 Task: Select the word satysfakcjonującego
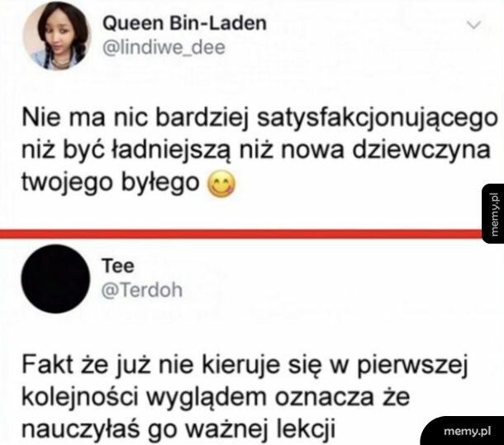point(378,119)
